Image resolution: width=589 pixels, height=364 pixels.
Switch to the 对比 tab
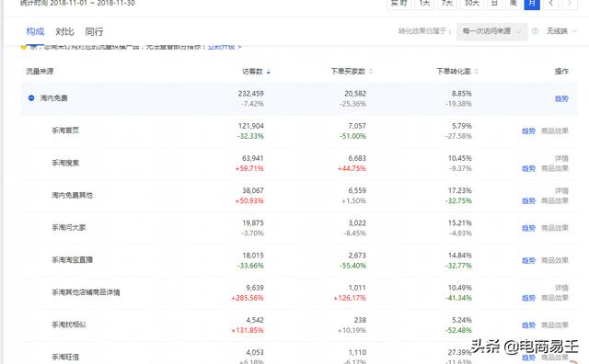pyautogui.click(x=64, y=31)
